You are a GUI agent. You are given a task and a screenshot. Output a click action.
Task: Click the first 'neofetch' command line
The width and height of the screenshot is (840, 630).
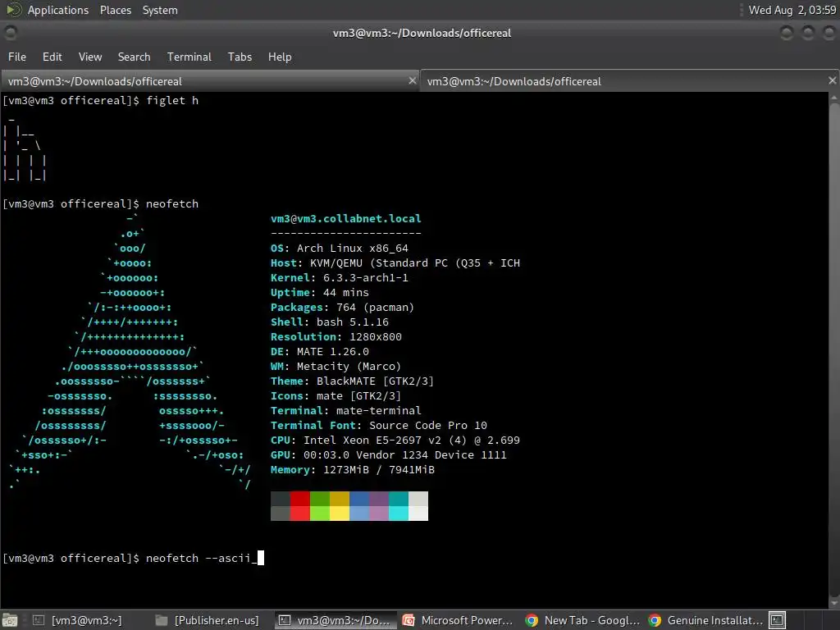coord(101,203)
